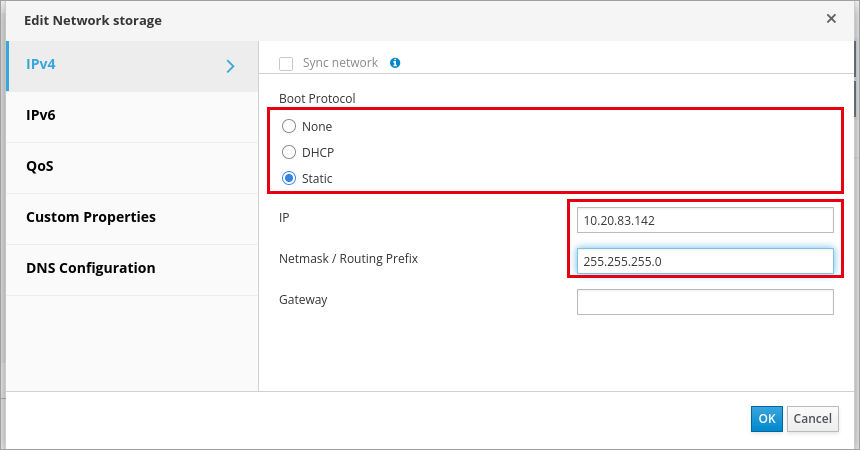Click the empty Gateway field

point(705,302)
